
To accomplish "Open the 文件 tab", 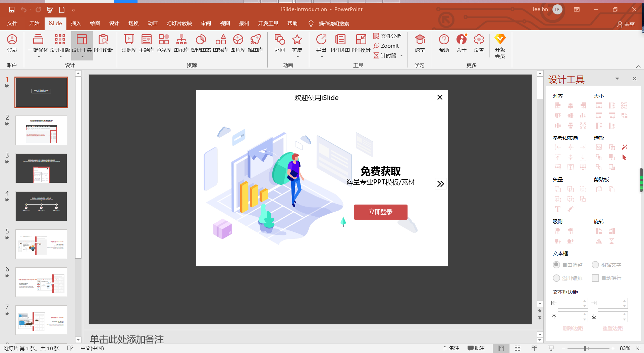I will (12, 24).
